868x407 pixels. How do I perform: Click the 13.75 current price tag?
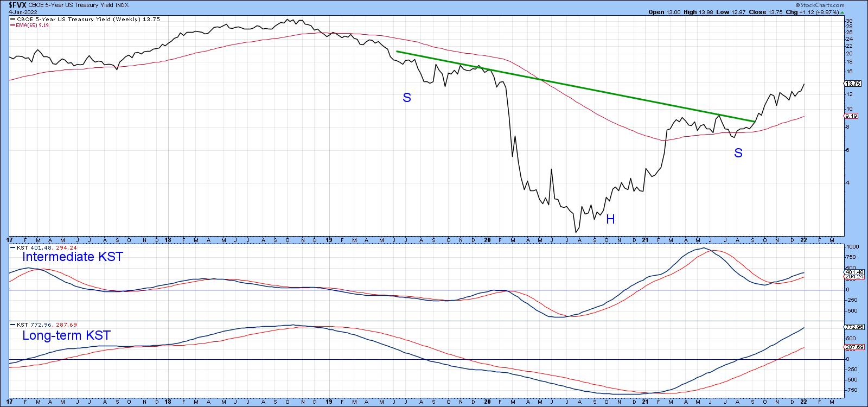click(x=853, y=84)
